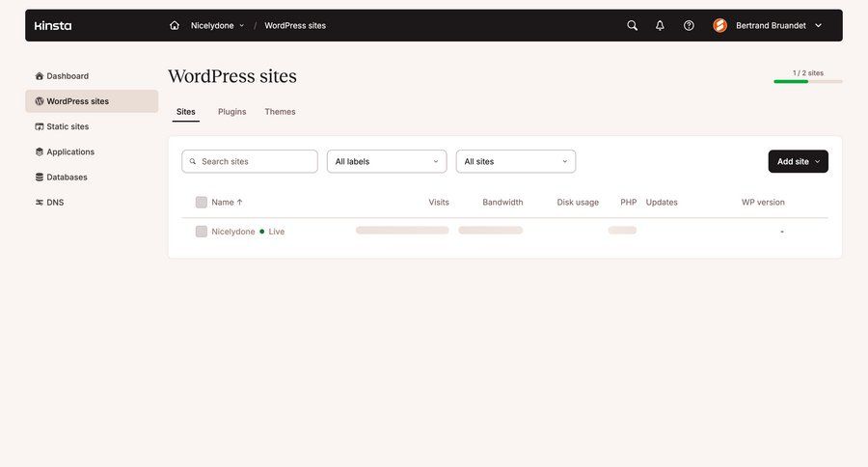Open Bertrand Bruandet account menu
The image size is (868, 467).
pos(778,25)
